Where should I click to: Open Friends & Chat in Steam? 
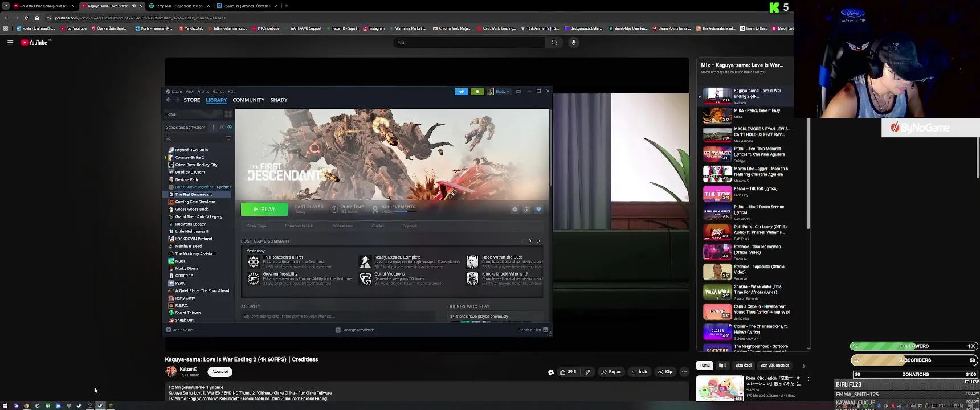533,330
